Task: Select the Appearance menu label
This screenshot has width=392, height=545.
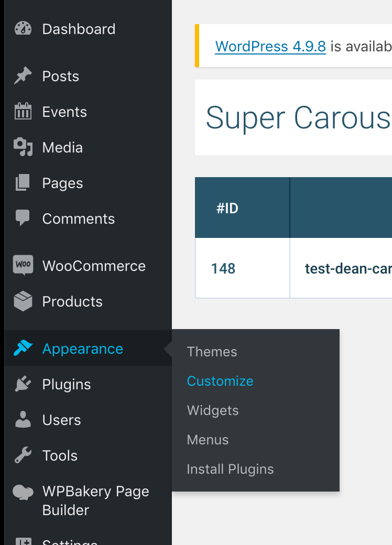Action: coord(83,348)
